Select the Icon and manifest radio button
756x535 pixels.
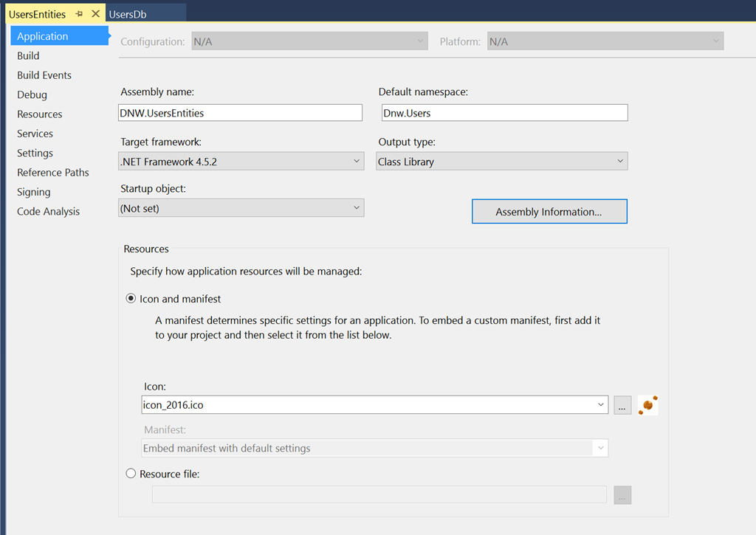[x=131, y=299]
